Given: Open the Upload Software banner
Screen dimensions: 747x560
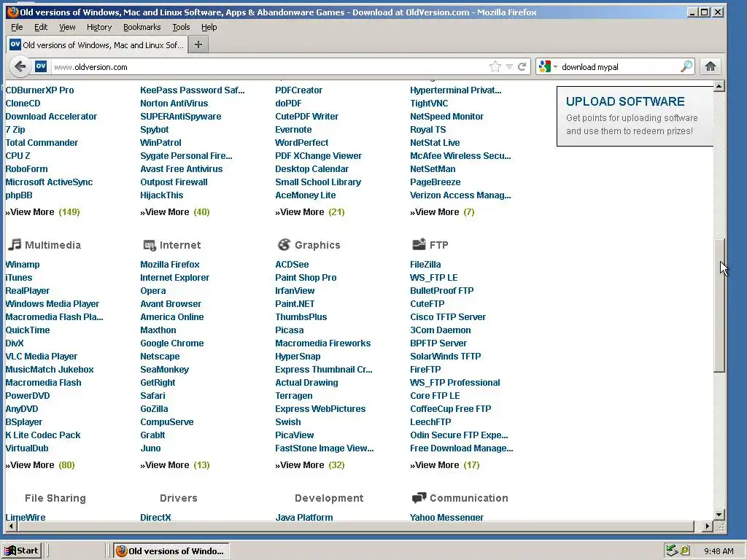Looking at the screenshot, I should pos(635,116).
